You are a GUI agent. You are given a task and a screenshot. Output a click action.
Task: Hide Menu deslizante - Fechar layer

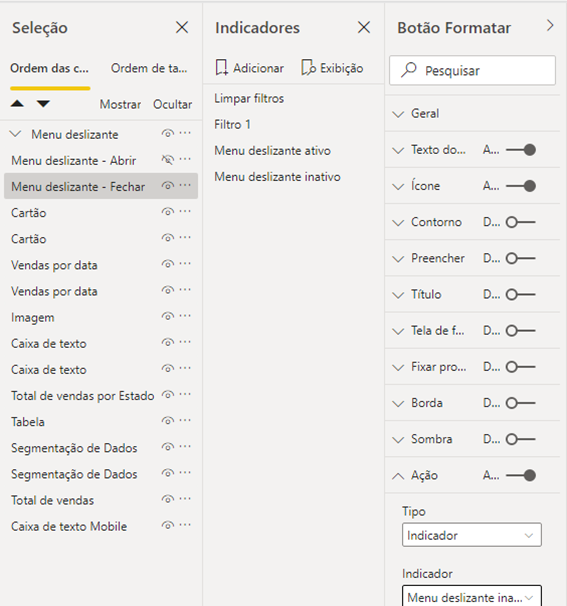coord(167,186)
